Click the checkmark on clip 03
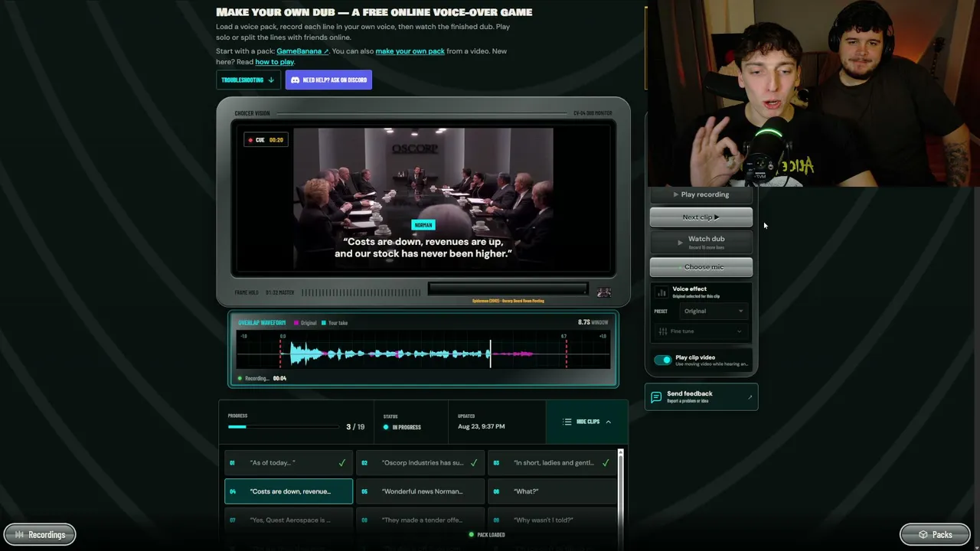The height and width of the screenshot is (551, 980). [x=606, y=462]
